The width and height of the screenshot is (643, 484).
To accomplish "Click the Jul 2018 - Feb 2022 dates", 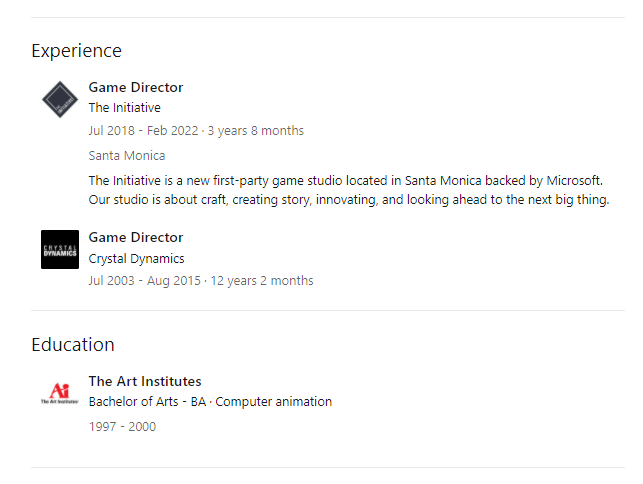I will click(x=142, y=131).
